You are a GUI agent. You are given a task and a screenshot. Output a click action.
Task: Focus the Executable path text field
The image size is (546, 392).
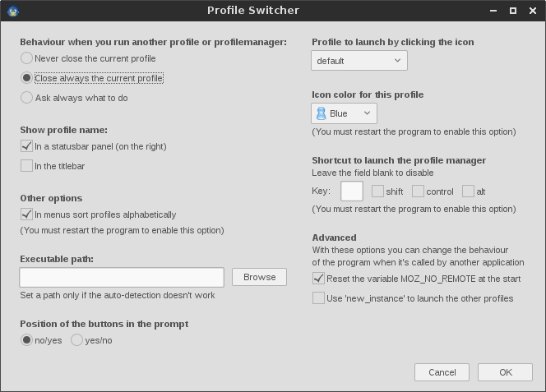(x=122, y=277)
